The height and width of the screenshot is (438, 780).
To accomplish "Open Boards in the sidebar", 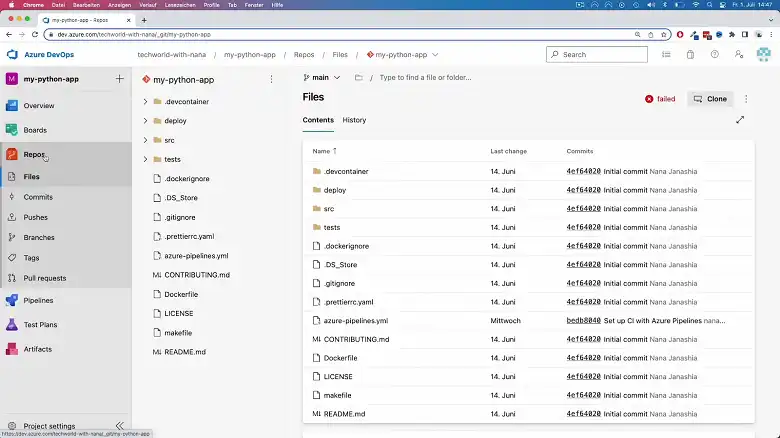I will coord(35,130).
